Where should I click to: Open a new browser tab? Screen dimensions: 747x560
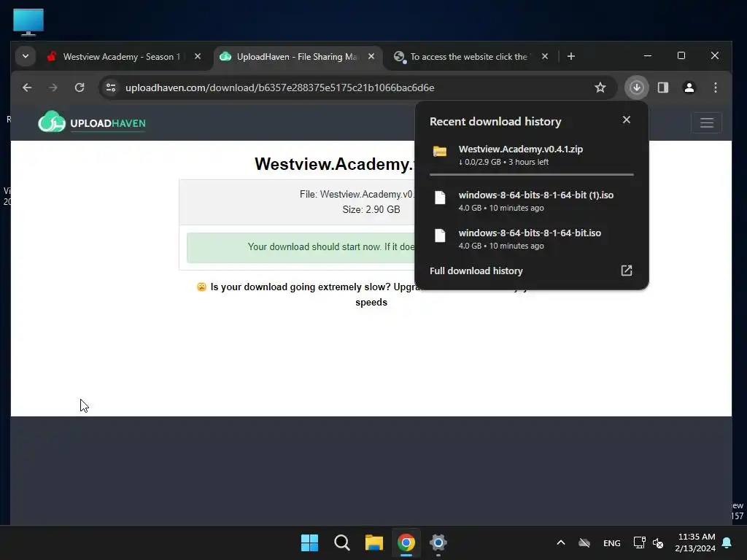570,56
